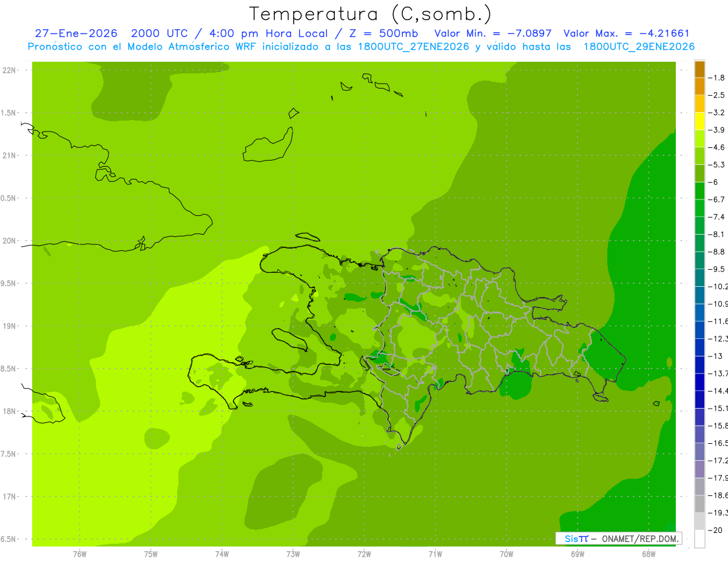Viewport: 728px width, 562px height.
Task: Click the "72W" longitude label
Action: 365,554
